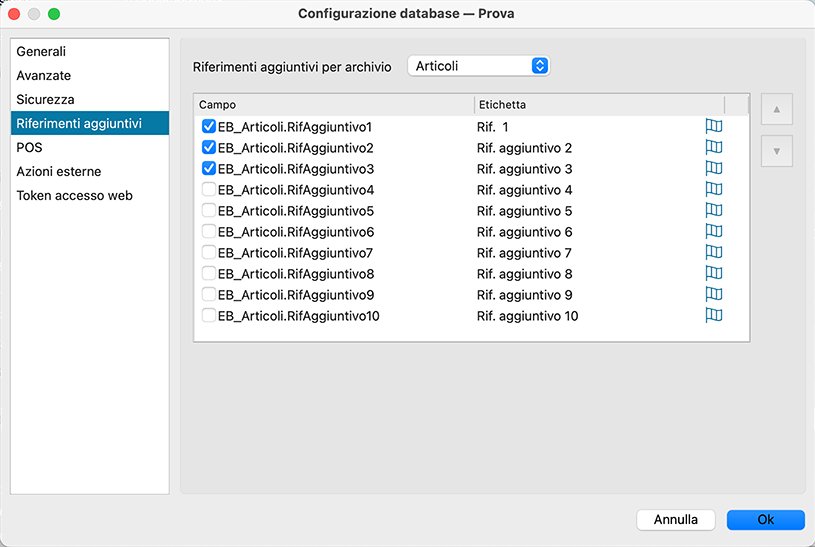Click flag icon beside Rif. aggiuntivo 2

click(713, 148)
